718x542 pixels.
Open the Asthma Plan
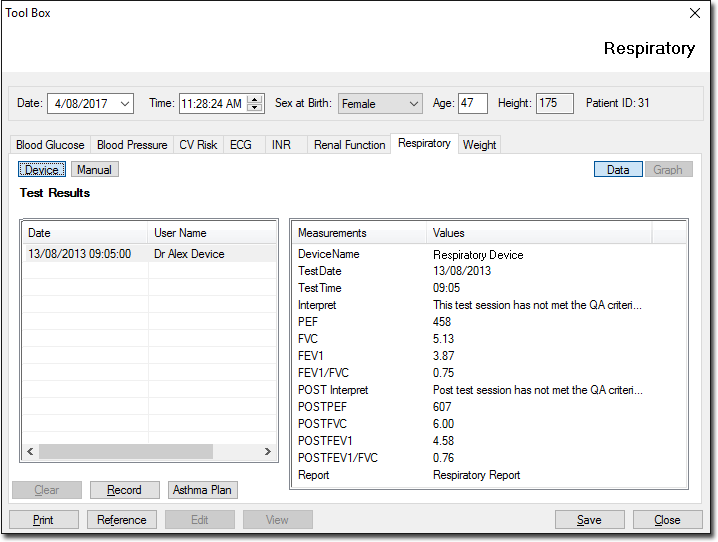(x=202, y=490)
